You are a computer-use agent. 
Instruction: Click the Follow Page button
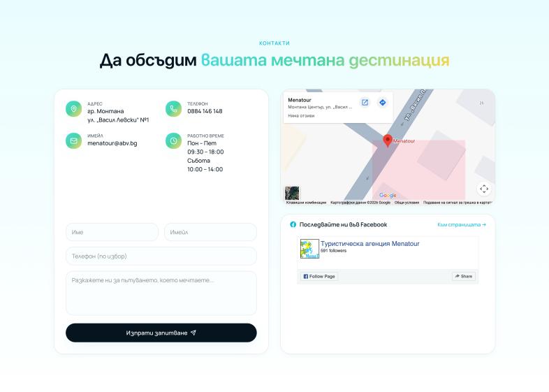[x=319, y=277]
